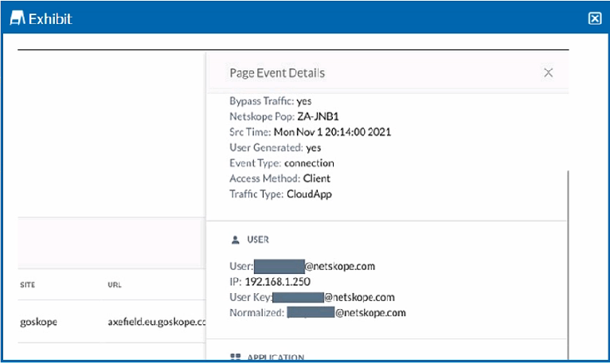The image size is (610, 364).
Task: Close the Exhibit window
Action: click(x=594, y=18)
